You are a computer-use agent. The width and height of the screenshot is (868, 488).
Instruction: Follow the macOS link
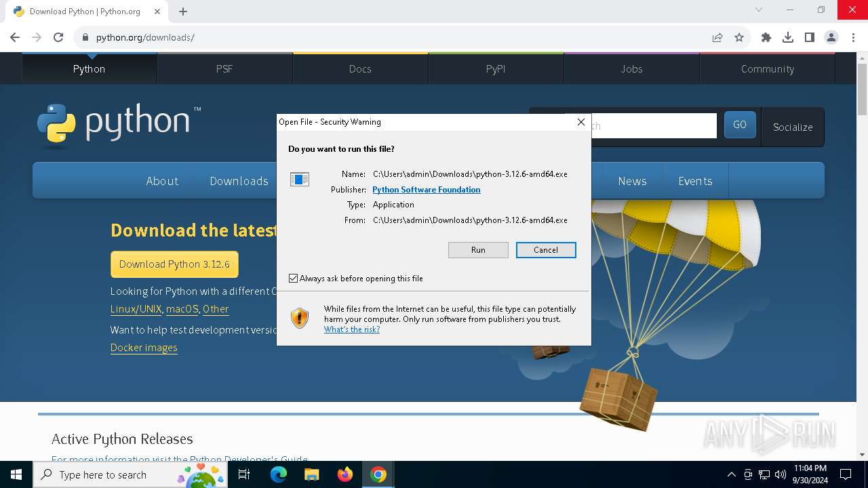pos(182,309)
